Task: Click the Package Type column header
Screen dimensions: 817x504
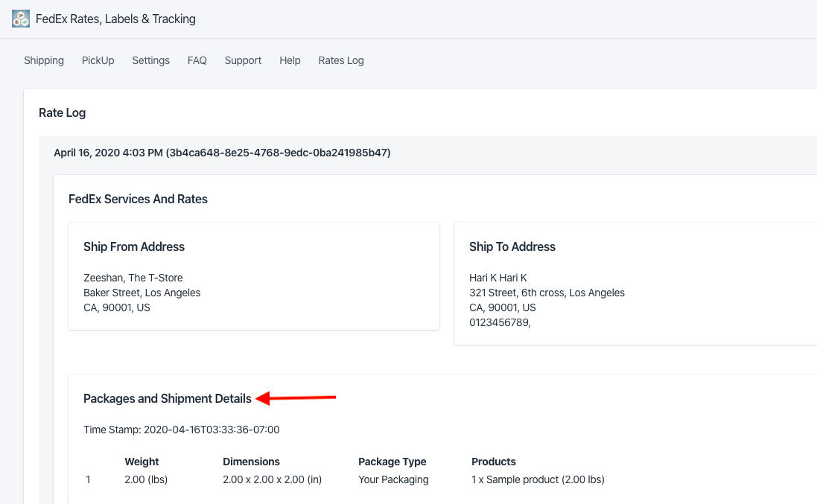Action: 392,462
